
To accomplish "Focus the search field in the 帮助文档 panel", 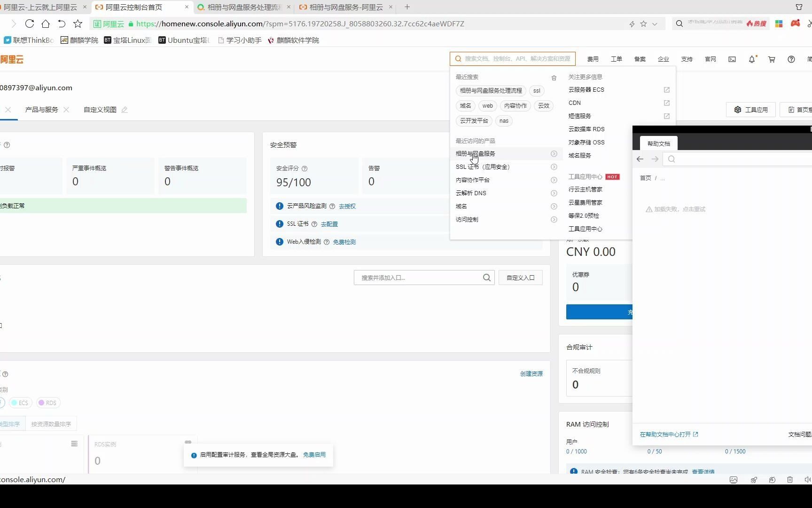I will [738, 159].
